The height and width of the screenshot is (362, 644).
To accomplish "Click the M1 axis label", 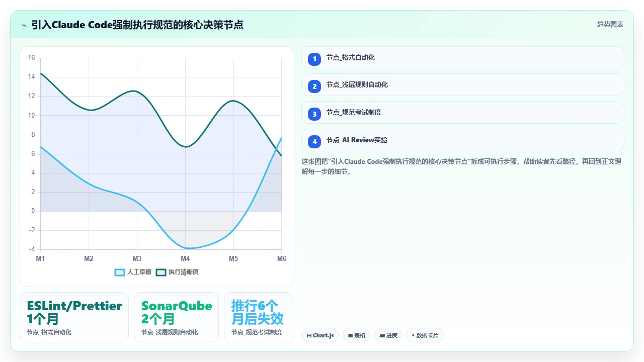I will 40,258.
